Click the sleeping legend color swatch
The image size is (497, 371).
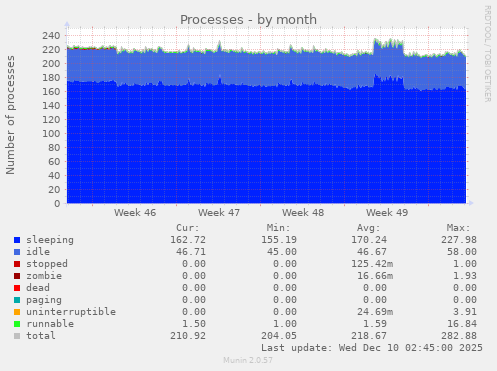point(17,240)
